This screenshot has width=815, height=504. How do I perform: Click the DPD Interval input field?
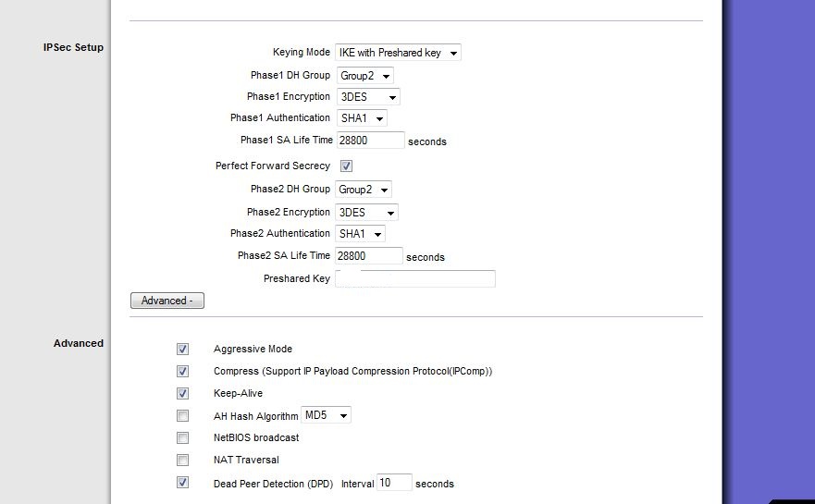pos(394,483)
